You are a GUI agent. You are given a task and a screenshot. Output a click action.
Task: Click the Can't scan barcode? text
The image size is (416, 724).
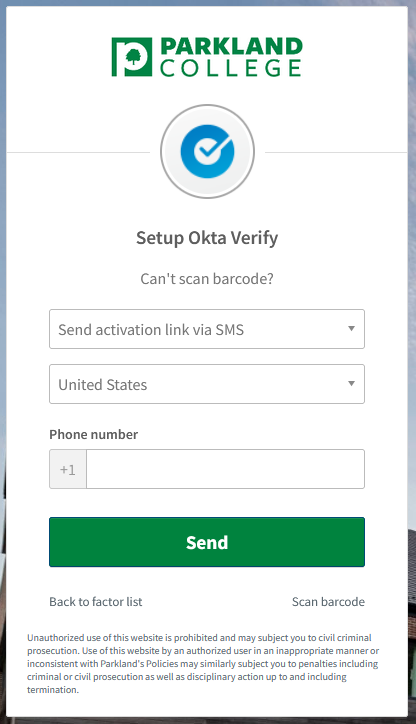[207, 279]
